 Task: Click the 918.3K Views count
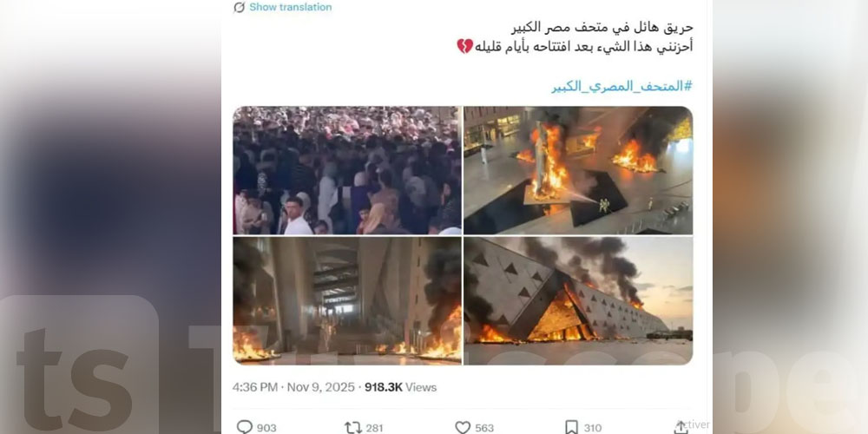[400, 387]
